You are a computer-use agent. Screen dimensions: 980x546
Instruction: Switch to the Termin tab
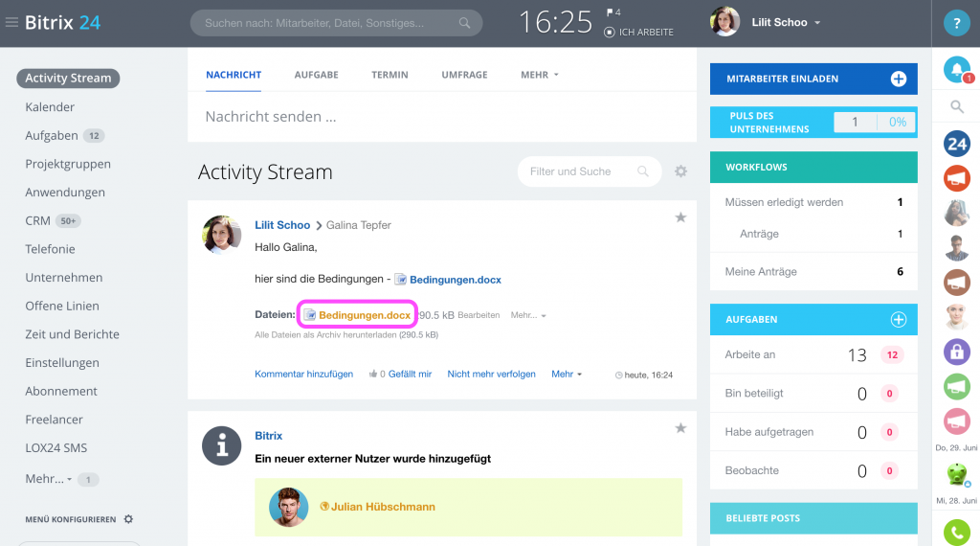[390, 75]
